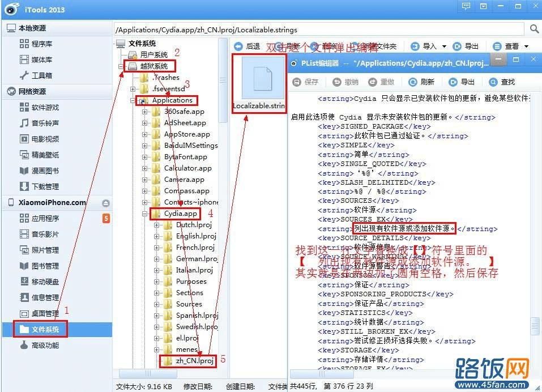Collapse the XiaomoiPhone.com device section
542x392 pixels.
(x=106, y=203)
